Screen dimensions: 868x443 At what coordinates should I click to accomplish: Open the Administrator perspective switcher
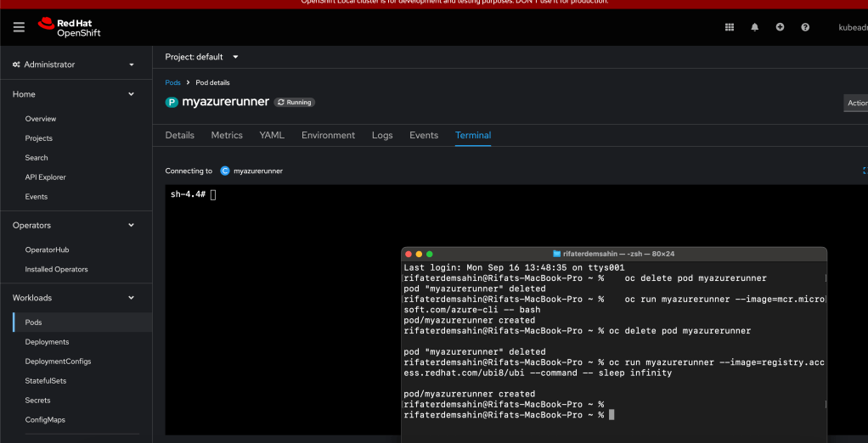pos(74,64)
